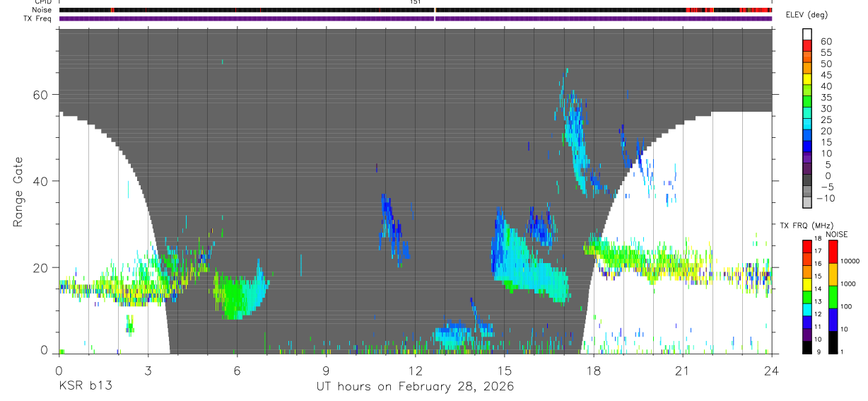
Task: Click the x-axis tick label '18'
Action: point(593,371)
